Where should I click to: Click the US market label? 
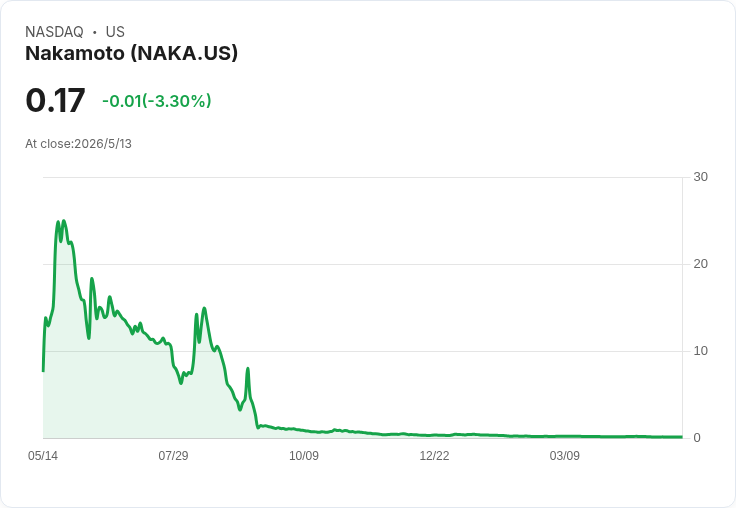[x=115, y=32]
